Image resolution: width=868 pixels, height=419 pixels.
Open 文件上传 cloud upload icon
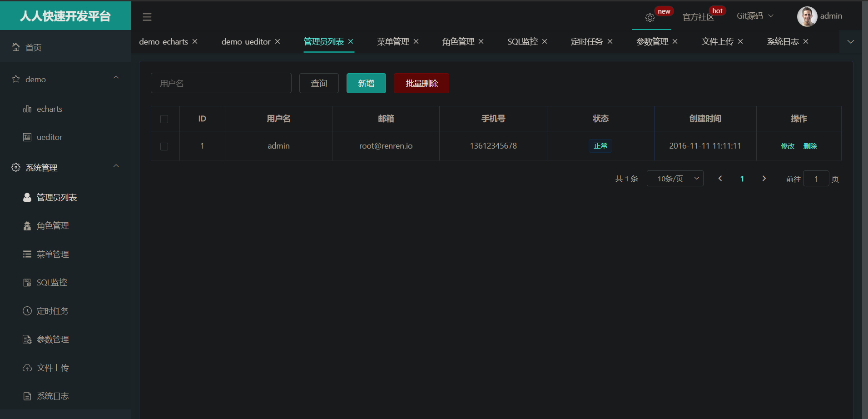click(x=27, y=368)
